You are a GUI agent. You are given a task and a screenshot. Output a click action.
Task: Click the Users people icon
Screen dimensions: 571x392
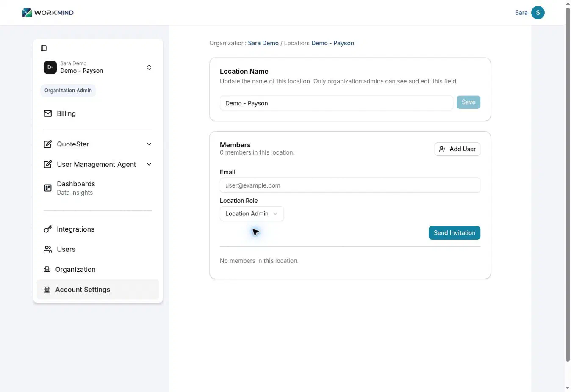(x=48, y=249)
